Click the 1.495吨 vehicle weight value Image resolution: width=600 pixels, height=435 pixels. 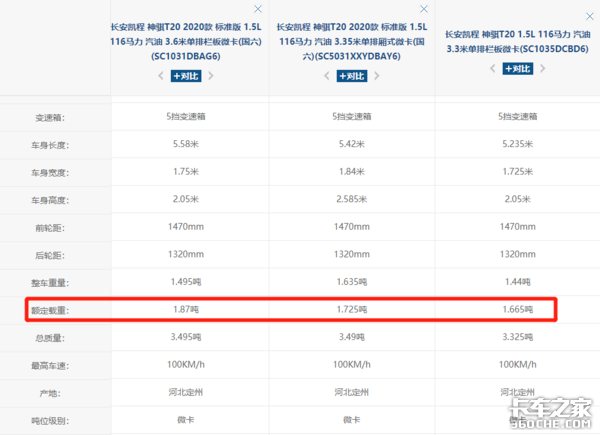[186, 282]
